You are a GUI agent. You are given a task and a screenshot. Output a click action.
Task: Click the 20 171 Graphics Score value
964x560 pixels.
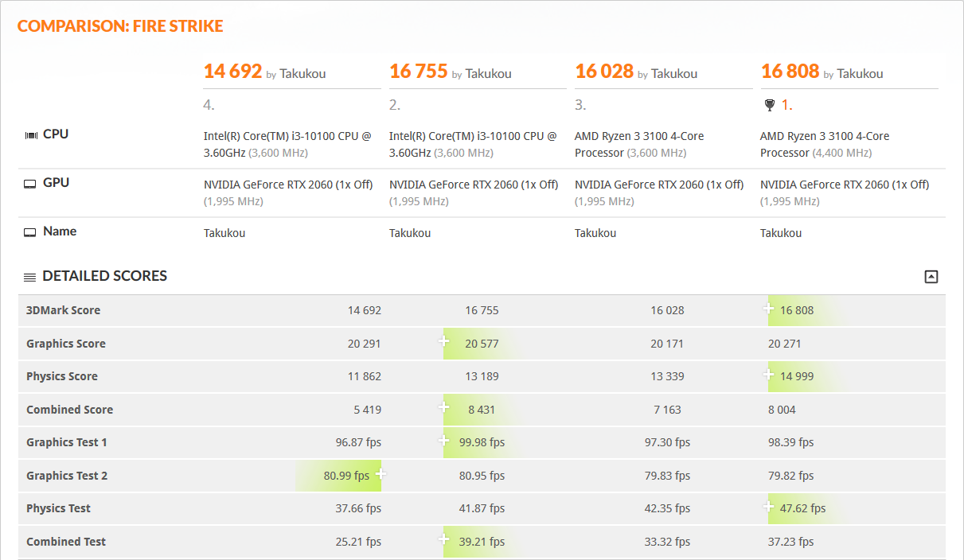667,344
